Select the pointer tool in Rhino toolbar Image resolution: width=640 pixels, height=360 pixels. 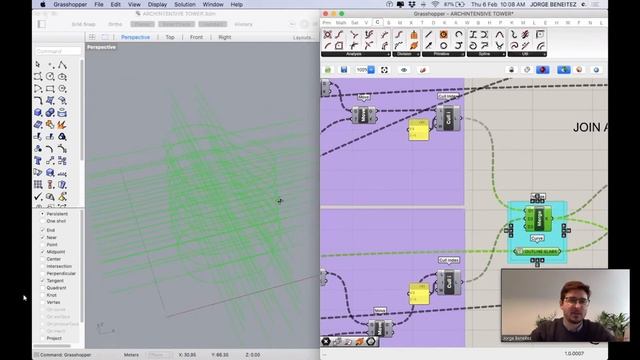38,64
